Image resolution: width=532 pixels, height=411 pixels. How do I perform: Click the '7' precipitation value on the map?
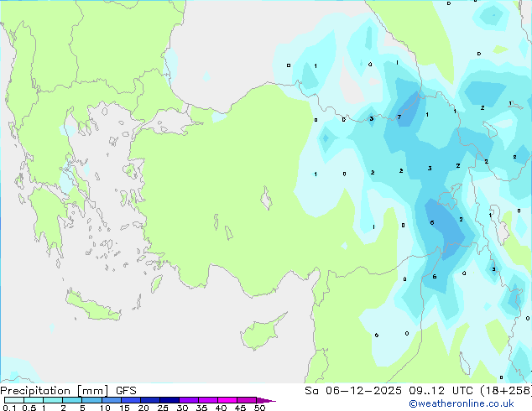tap(399, 117)
